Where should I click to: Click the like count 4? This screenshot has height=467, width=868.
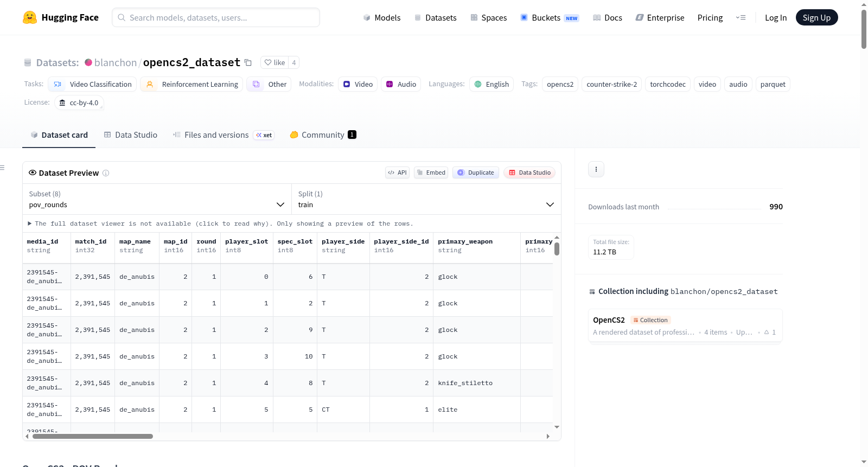pyautogui.click(x=294, y=62)
